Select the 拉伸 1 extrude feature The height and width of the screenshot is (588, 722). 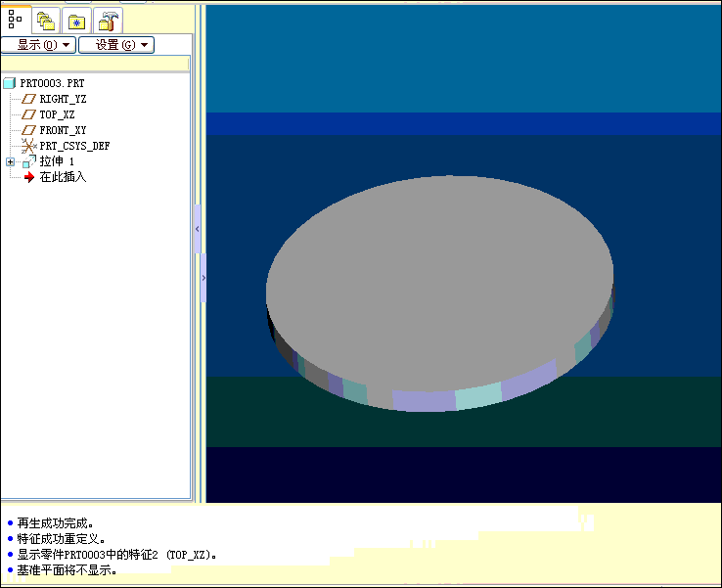(x=57, y=161)
